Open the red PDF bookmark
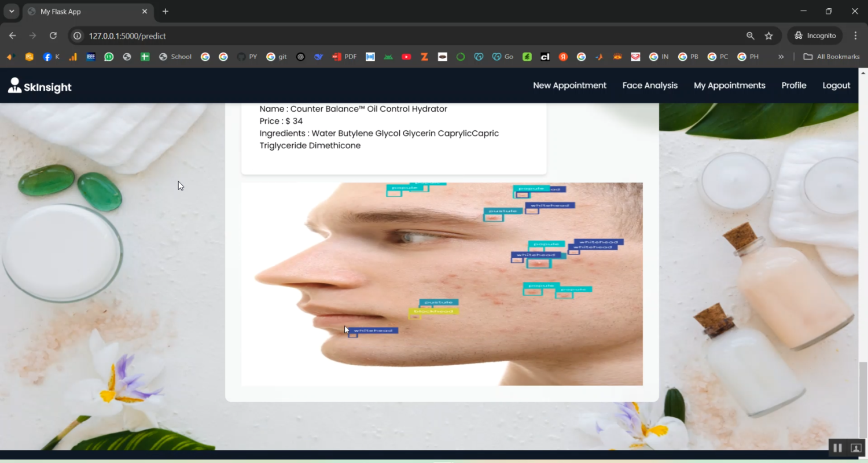The image size is (868, 463). tap(344, 57)
